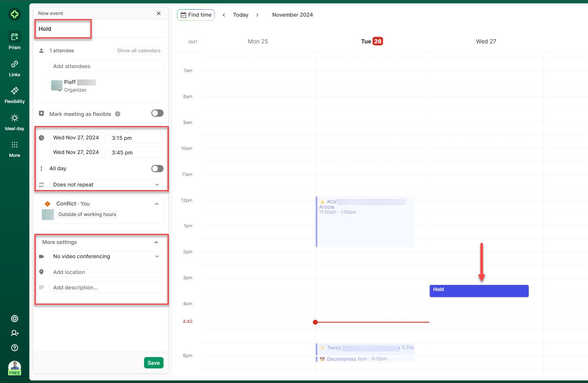Open the No video conferencing dropdown
Screen dimensions: 588x383
pos(106,256)
